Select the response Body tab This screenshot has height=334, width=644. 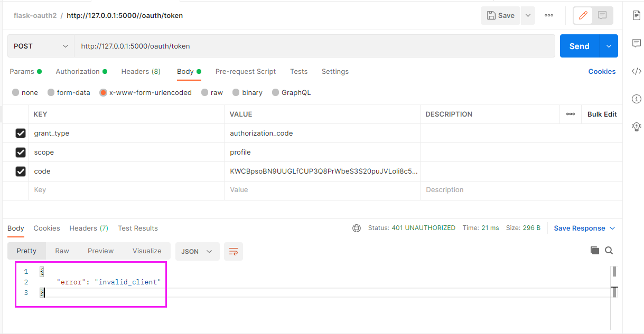pos(16,228)
